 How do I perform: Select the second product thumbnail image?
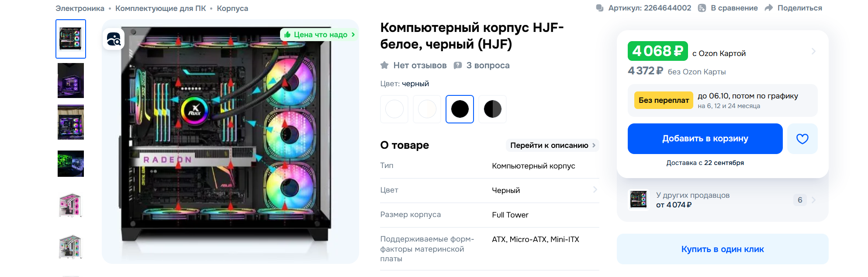[x=71, y=81]
